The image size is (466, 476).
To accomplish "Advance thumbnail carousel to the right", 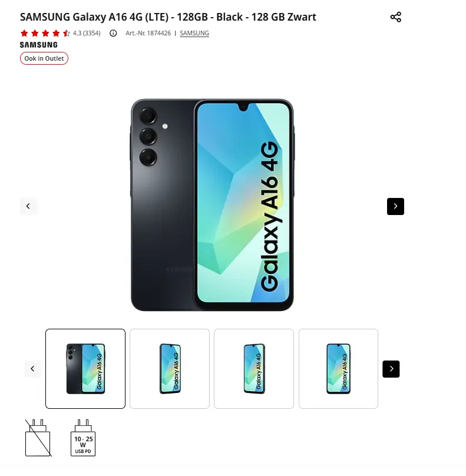I will pyautogui.click(x=391, y=369).
